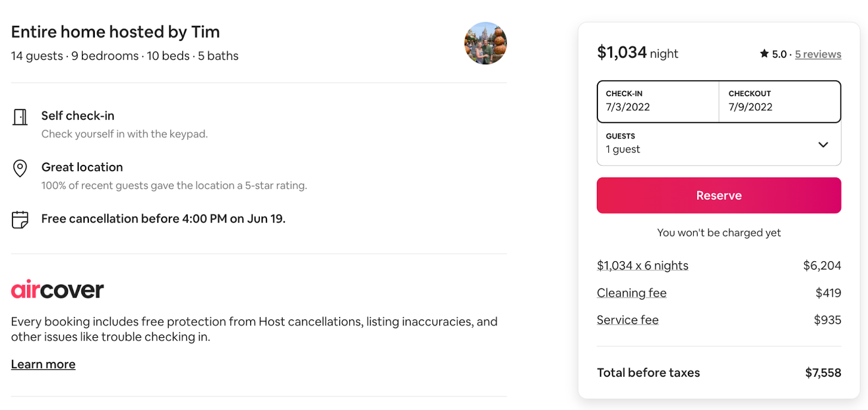868x410 pixels.
Task: Open the 5 reviews link
Action: 818,54
